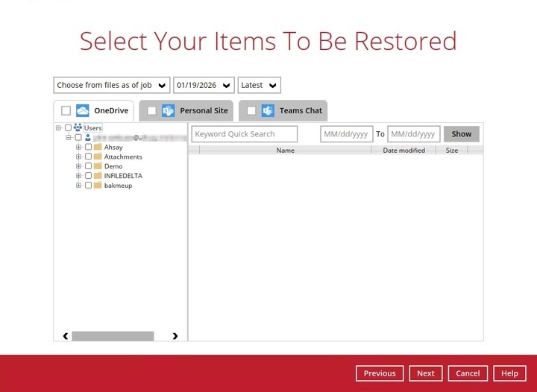The height and width of the screenshot is (392, 537).
Task: Collapse the user account tree node
Action: click(x=69, y=138)
